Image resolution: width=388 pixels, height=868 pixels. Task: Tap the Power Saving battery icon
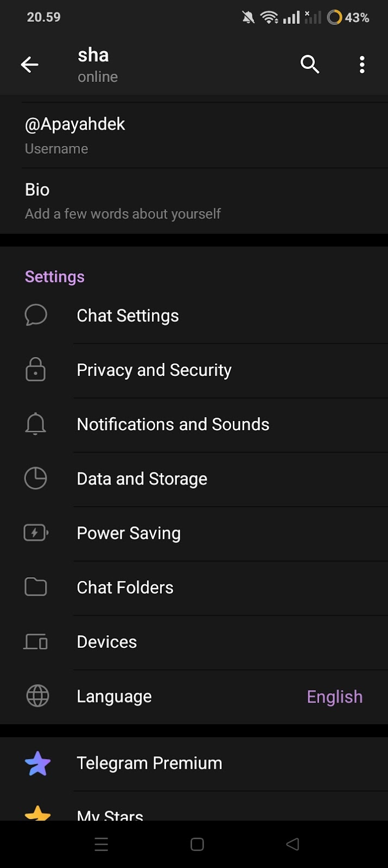(36, 533)
